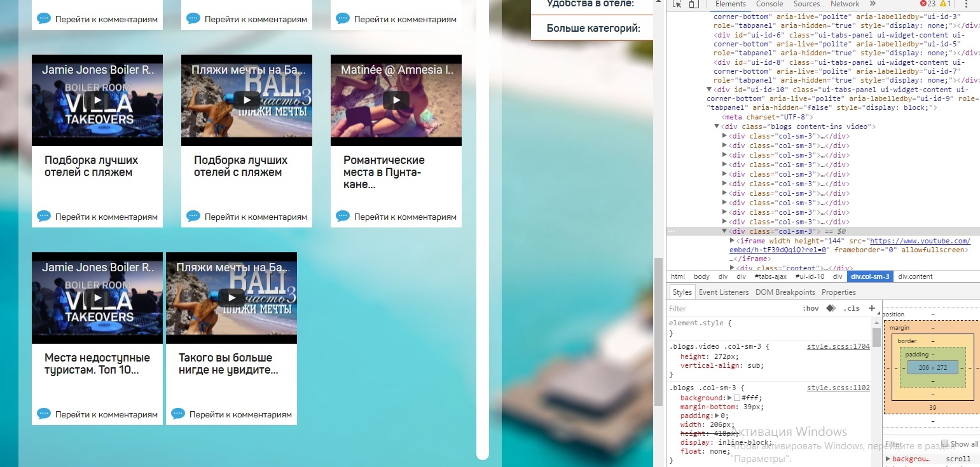The image size is (980, 467).
Task: Open the Event Listeners tab
Action: click(x=724, y=292)
